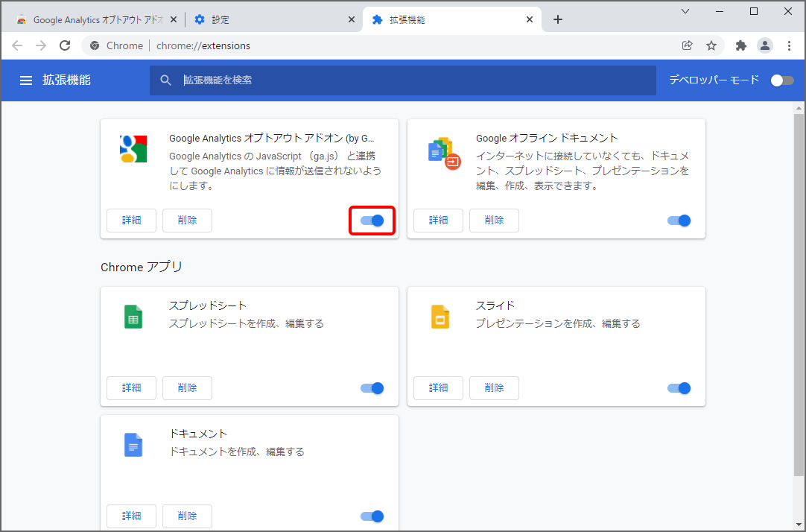Screen dimensions: 806x532
Task: Open the hamburger main menu in extensions header
Action: (26, 80)
